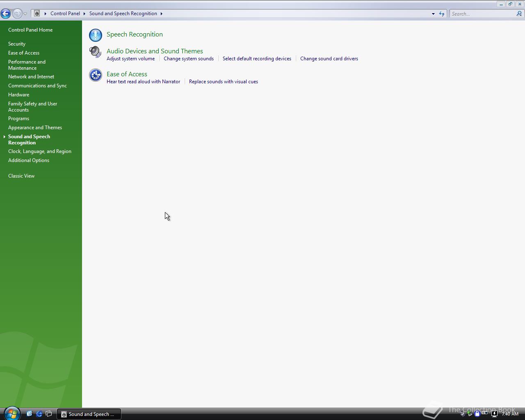Screen dimensions: 525x420
Task: Expand the arrow before Control Panel breadcrumb
Action: (x=45, y=14)
